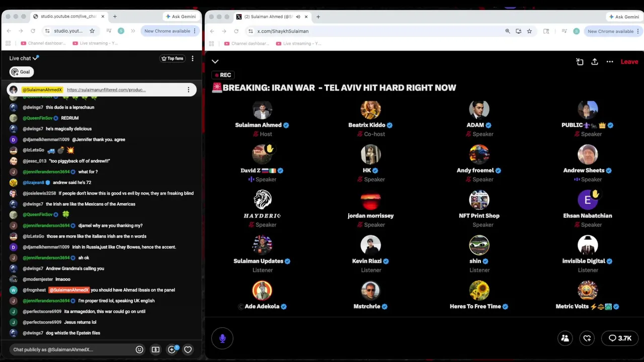This screenshot has width=644, height=362.
Task: Click the REC recording indicator
Action: 222,75
